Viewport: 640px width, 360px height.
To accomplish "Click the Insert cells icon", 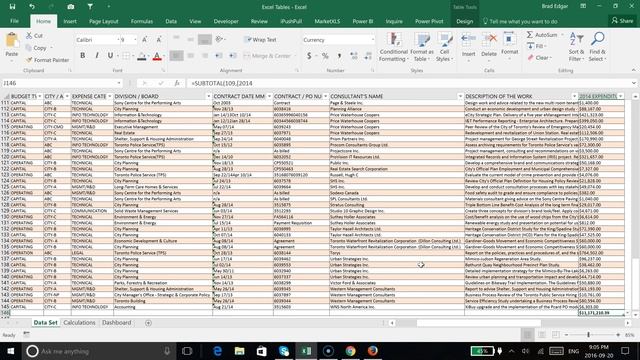I will tap(468, 39).
